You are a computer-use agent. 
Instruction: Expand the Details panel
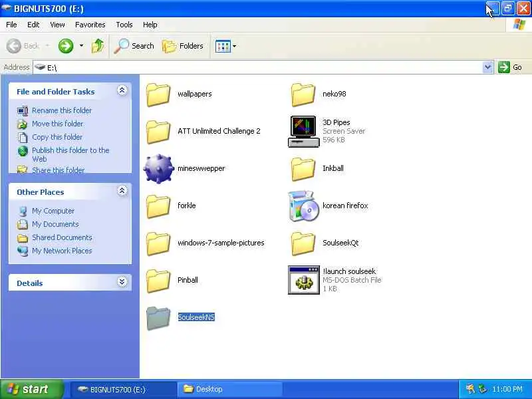(x=122, y=281)
